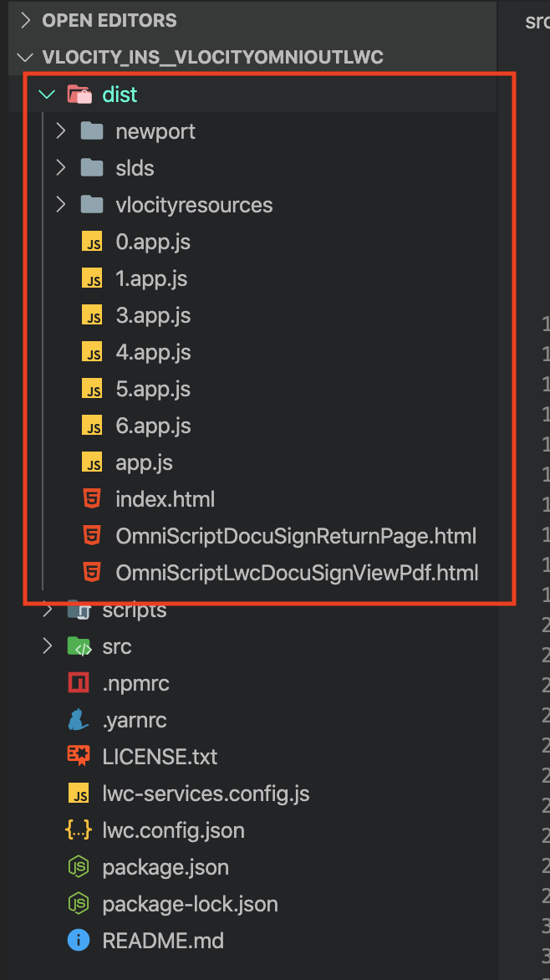Screen dimensions: 550x980
Task: Open the .npmrc file name
Action: 136,683
